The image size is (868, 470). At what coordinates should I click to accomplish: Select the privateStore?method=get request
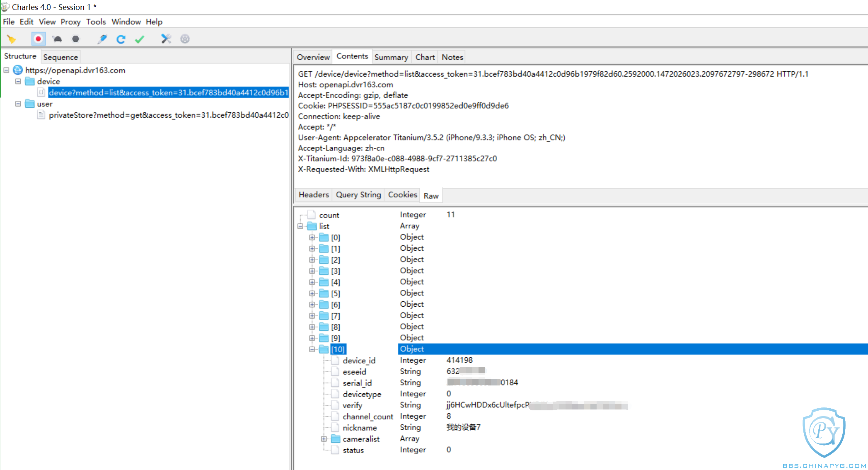(168, 115)
